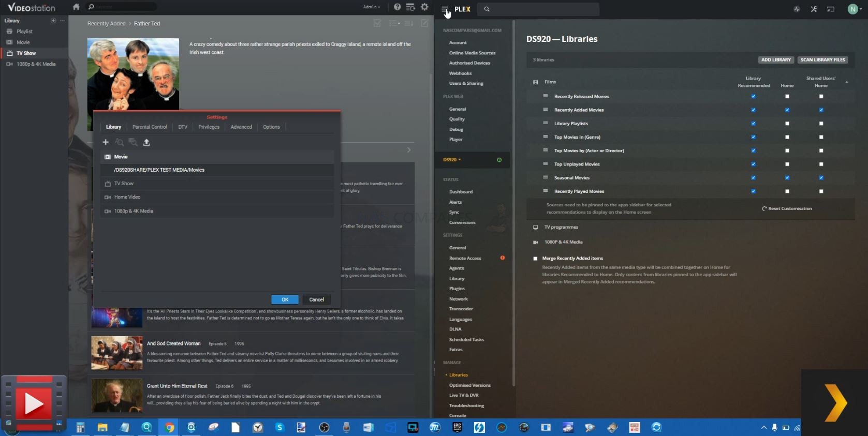Grab the reorder handle for Seasonal Movies
868x436 pixels.
point(545,177)
